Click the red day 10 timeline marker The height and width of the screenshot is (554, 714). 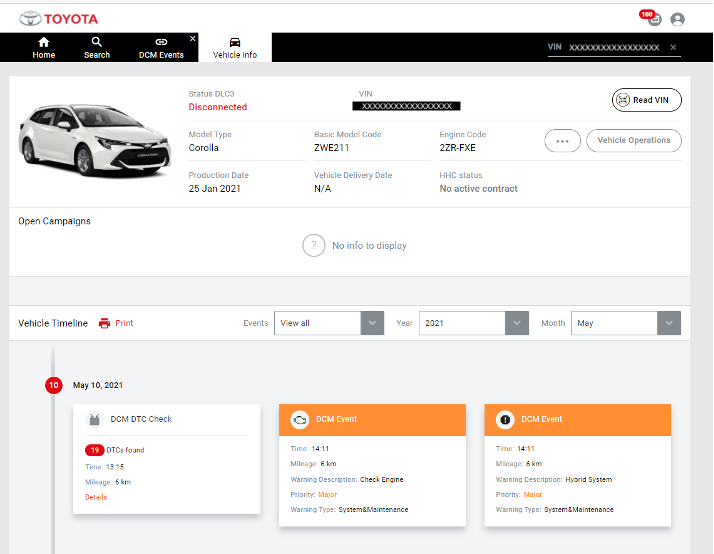(x=54, y=385)
